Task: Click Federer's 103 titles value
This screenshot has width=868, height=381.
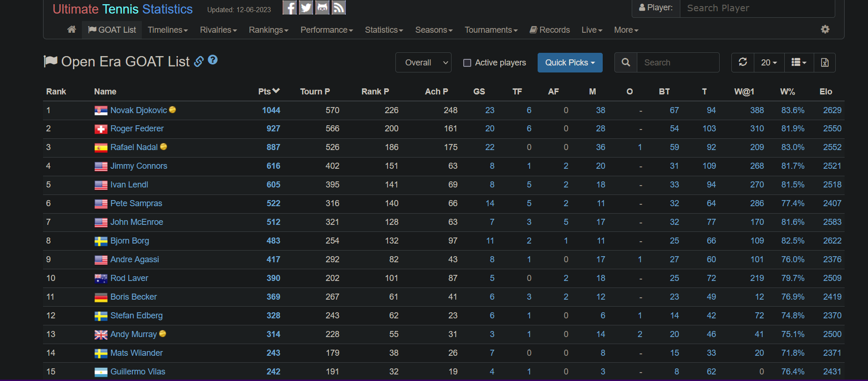Action: [709, 129]
